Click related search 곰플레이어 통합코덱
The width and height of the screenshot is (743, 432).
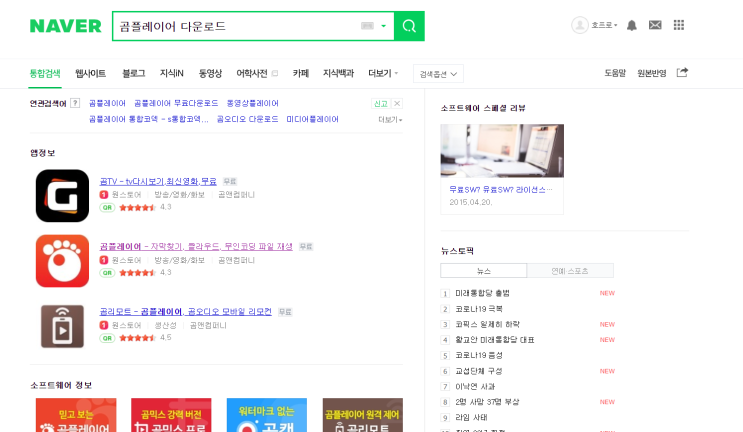(x=148, y=119)
